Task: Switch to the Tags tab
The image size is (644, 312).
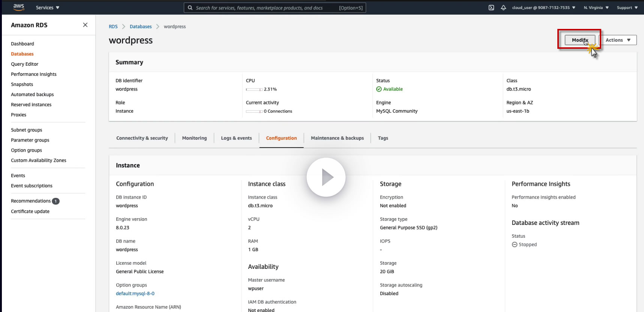Action: tap(383, 138)
